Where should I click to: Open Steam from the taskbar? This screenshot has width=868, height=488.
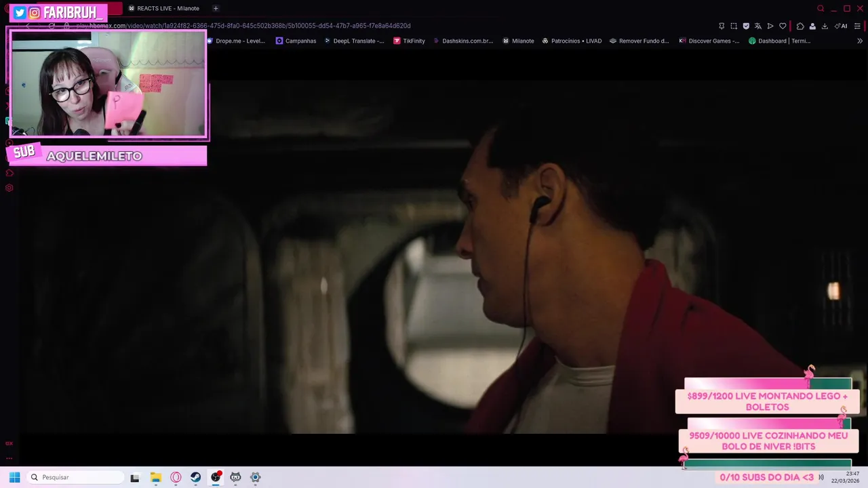point(195,477)
